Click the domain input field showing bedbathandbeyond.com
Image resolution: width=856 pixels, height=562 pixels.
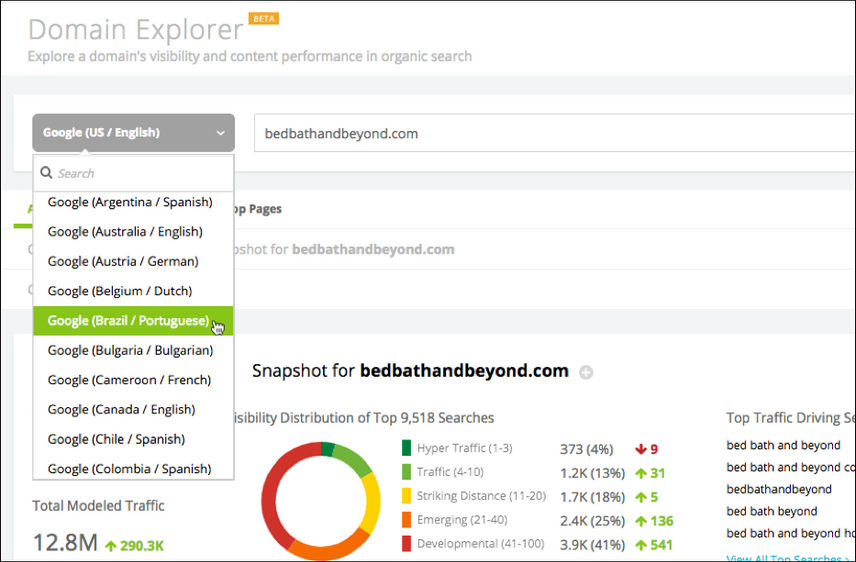click(554, 133)
